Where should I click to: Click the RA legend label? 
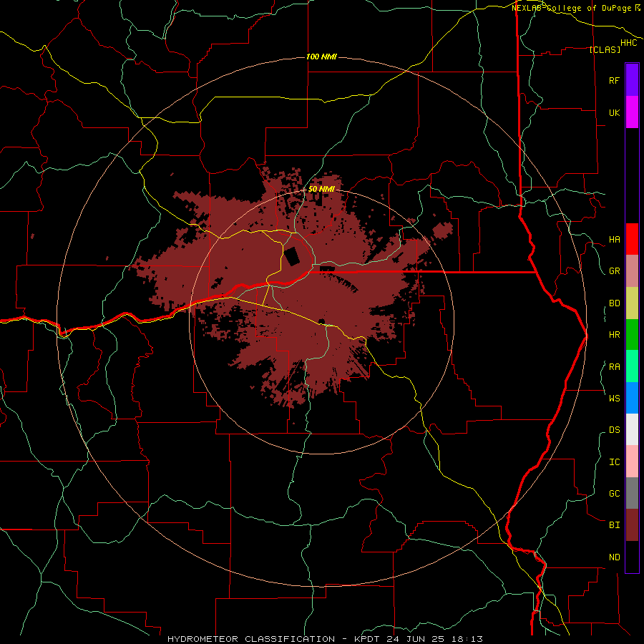point(614,367)
